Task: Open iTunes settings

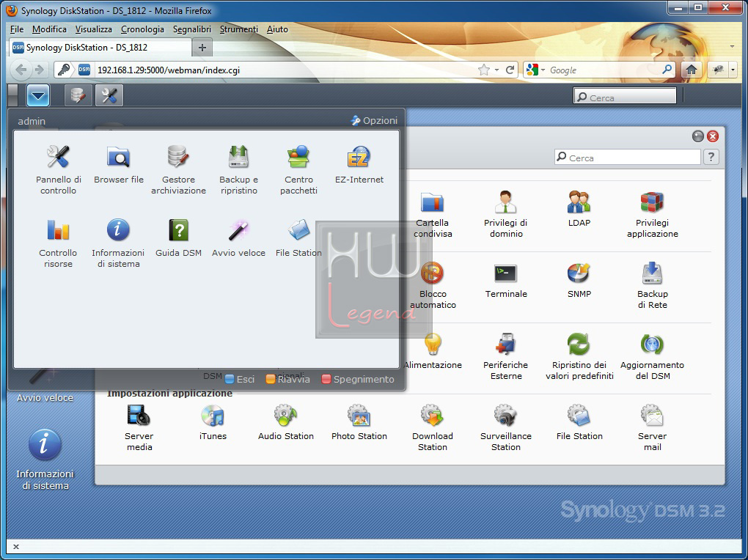Action: (213, 422)
